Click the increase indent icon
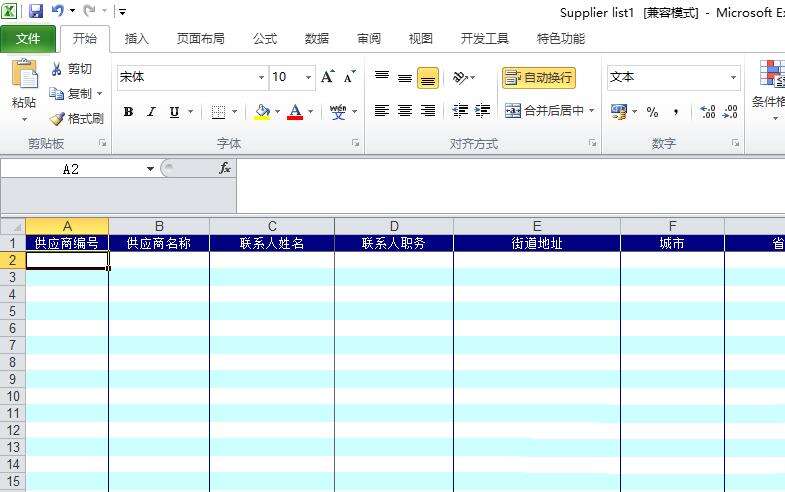Image resolution: width=785 pixels, height=492 pixels. click(482, 111)
